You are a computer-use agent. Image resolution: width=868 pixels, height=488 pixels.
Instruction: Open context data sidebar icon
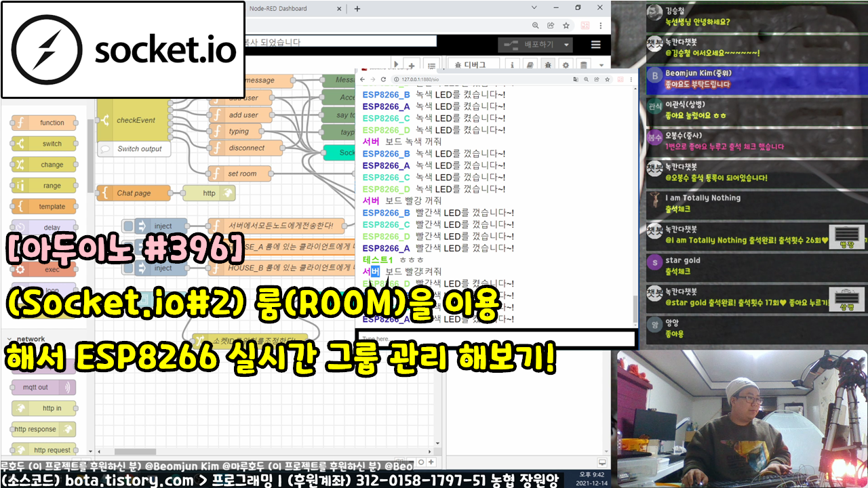[x=584, y=65]
